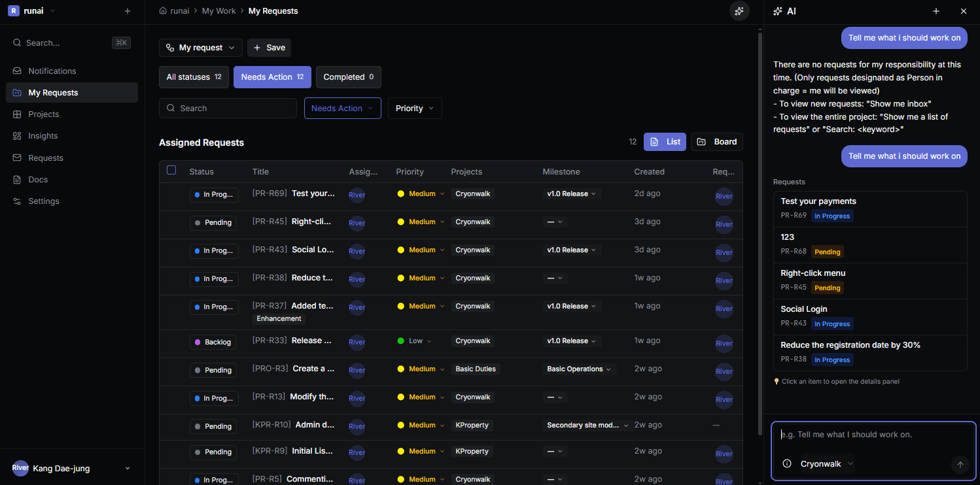Image resolution: width=980 pixels, height=485 pixels.
Task: Expand the Priority filter dropdown
Action: [415, 108]
